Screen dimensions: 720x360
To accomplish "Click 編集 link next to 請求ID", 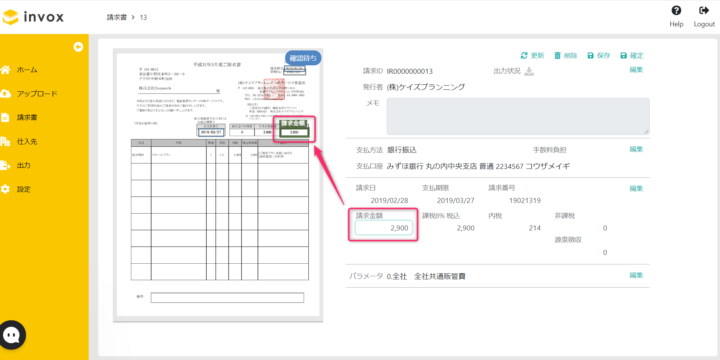I will 636,70.
